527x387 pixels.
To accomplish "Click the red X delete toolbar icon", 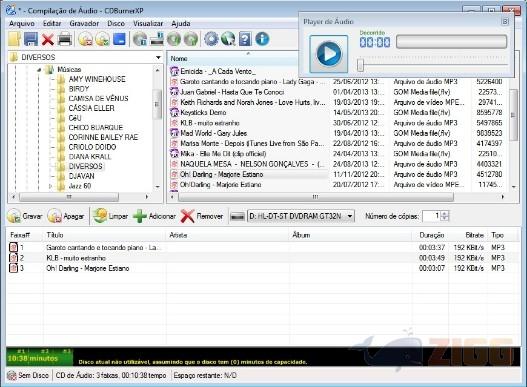I will pos(48,40).
